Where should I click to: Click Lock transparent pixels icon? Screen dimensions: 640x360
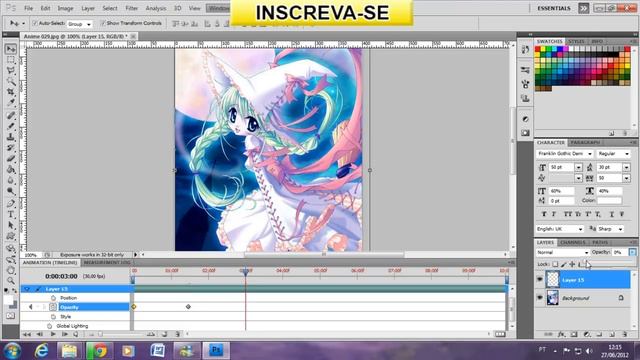555,264
